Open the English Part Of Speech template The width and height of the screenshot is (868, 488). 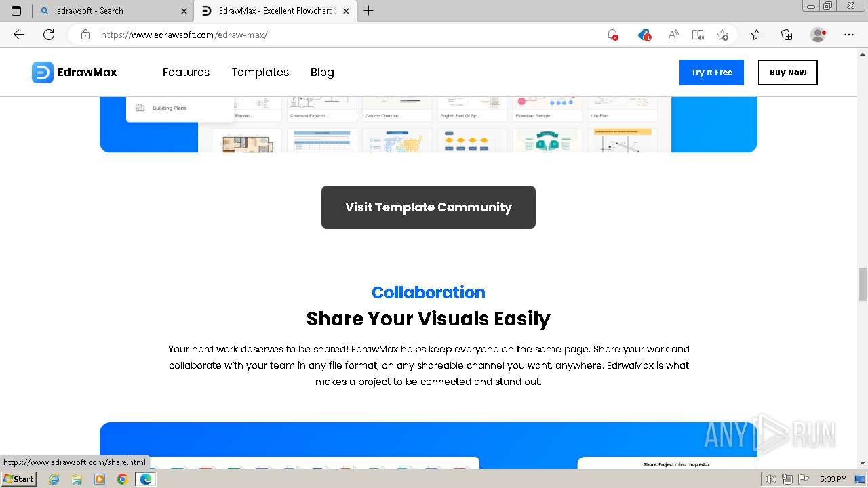472,108
